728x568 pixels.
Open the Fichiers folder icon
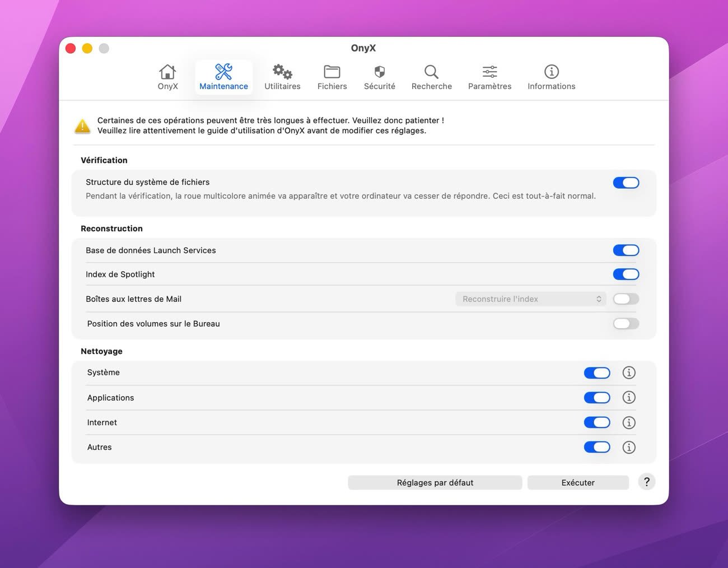332,72
